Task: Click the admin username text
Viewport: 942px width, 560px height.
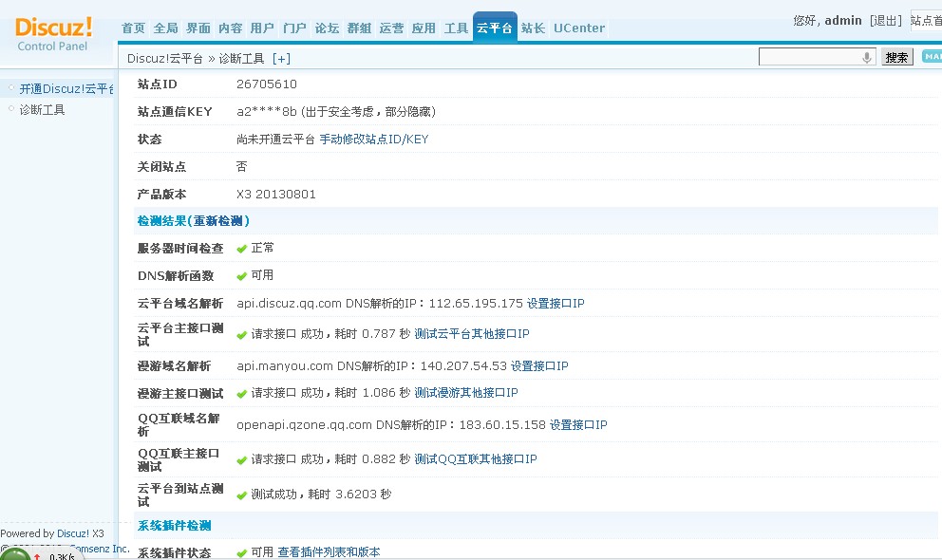Action: (x=843, y=21)
